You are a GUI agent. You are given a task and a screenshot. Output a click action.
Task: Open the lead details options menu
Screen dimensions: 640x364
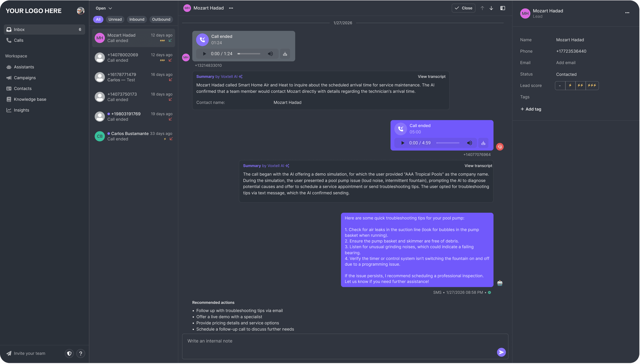pyautogui.click(x=627, y=13)
